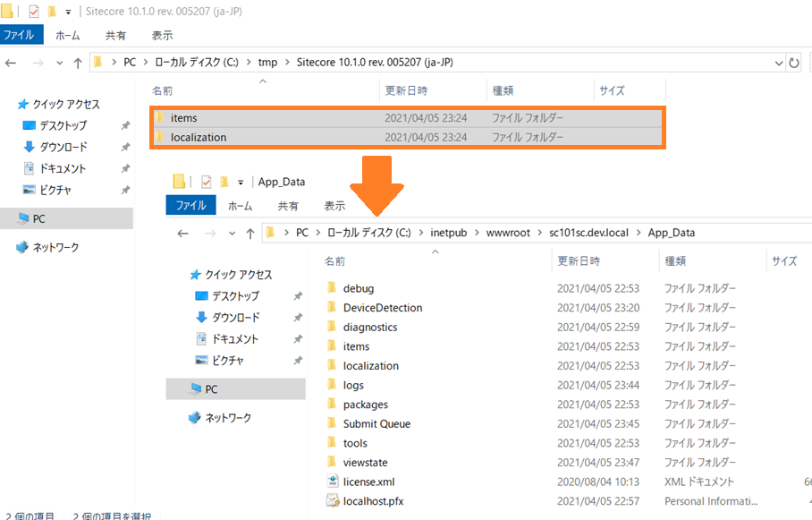Click inetpub in App_Data breadcrumb
The image size is (812, 520).
tap(448, 233)
